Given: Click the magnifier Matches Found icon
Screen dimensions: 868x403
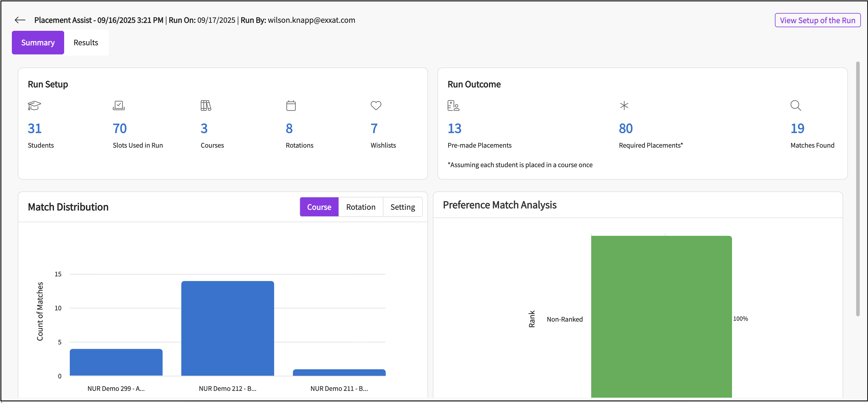Looking at the screenshot, I should tap(796, 106).
